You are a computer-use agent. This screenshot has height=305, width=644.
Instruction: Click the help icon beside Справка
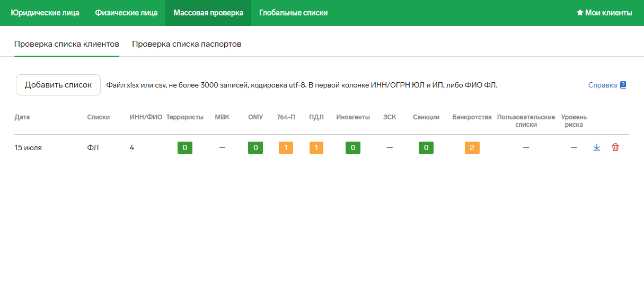coord(623,85)
